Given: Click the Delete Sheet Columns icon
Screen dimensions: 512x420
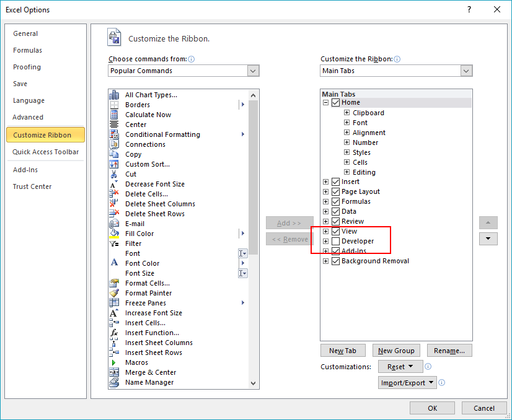Looking at the screenshot, I should 113,204.
